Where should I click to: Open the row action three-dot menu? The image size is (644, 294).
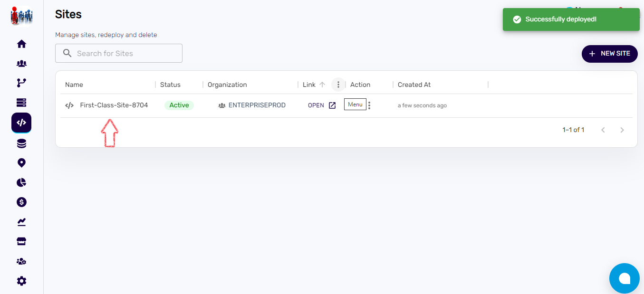pyautogui.click(x=369, y=105)
